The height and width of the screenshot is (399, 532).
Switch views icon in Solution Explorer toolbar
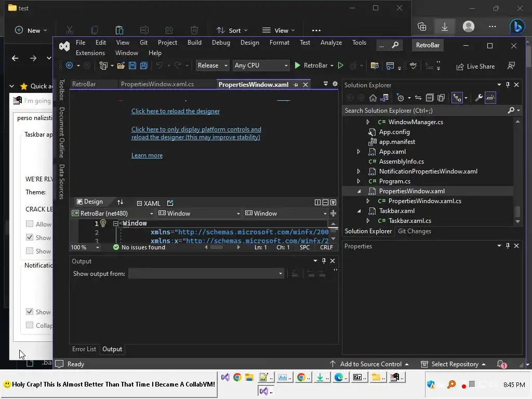click(x=384, y=98)
